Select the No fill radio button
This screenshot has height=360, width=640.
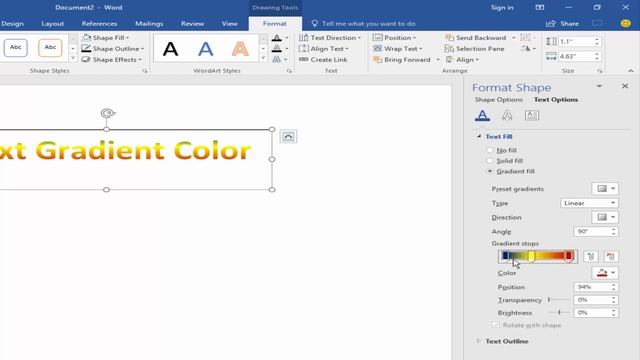pos(490,150)
